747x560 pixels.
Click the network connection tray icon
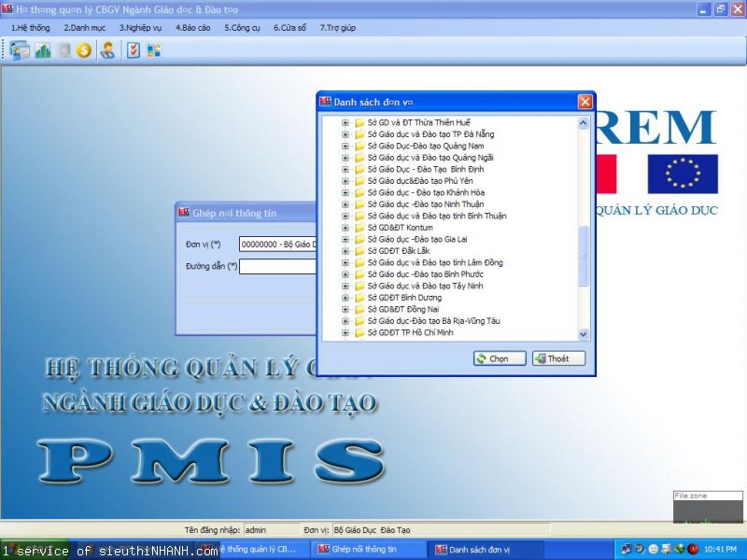pyautogui.click(x=627, y=549)
